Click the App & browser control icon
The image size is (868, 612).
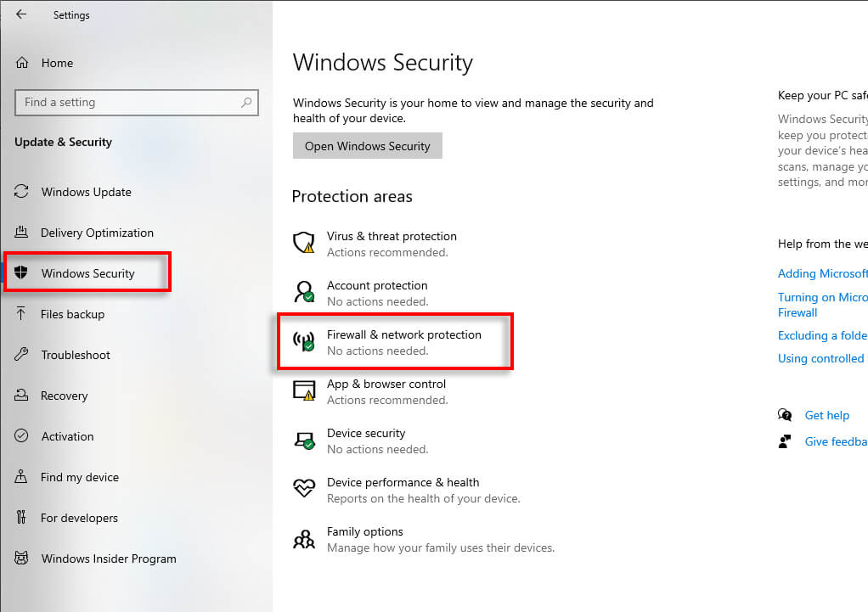303,390
